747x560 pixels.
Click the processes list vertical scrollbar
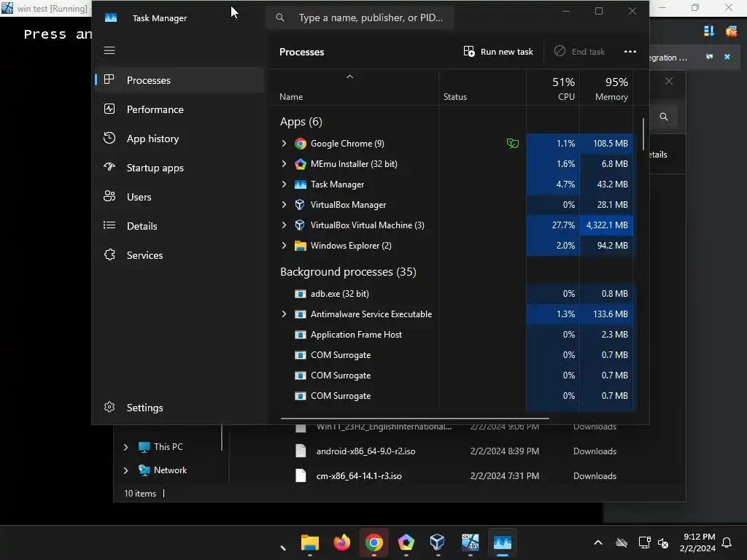[643, 133]
